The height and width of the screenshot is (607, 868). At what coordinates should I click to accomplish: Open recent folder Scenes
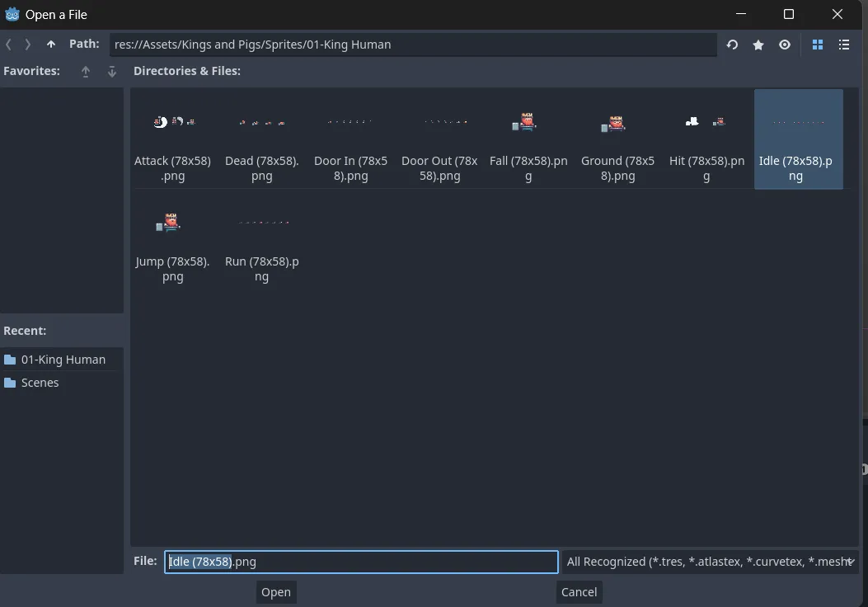click(x=40, y=383)
